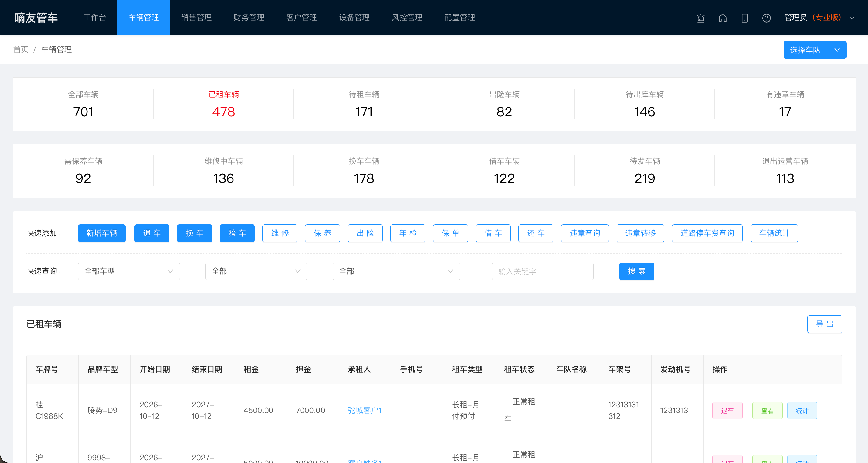The width and height of the screenshot is (868, 463).
Task: Click the help question mark icon
Action: 766,18
